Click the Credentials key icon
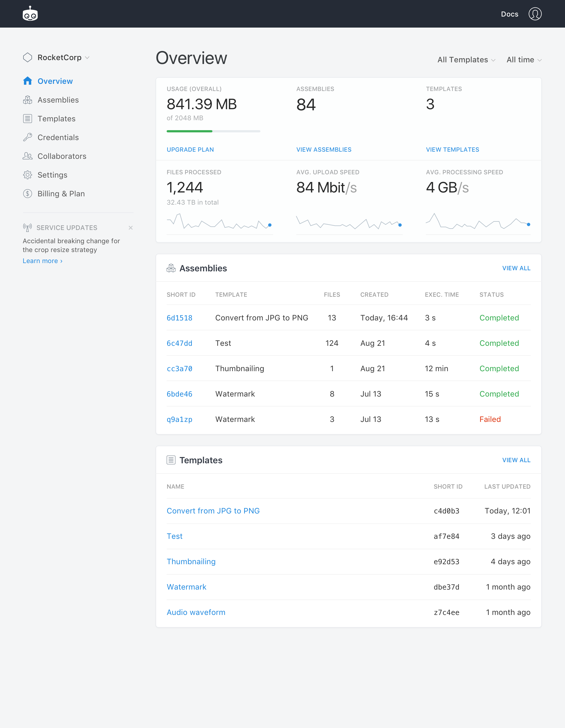 point(27,137)
